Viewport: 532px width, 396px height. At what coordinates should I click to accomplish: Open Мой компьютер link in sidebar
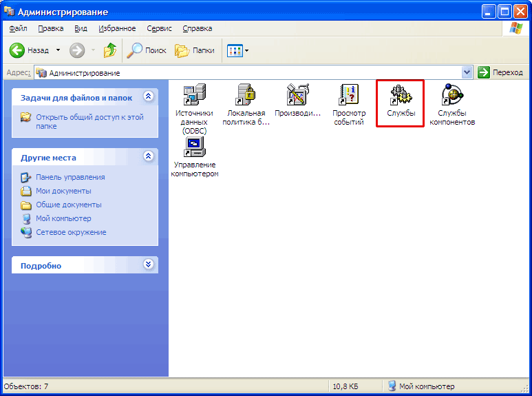point(63,218)
